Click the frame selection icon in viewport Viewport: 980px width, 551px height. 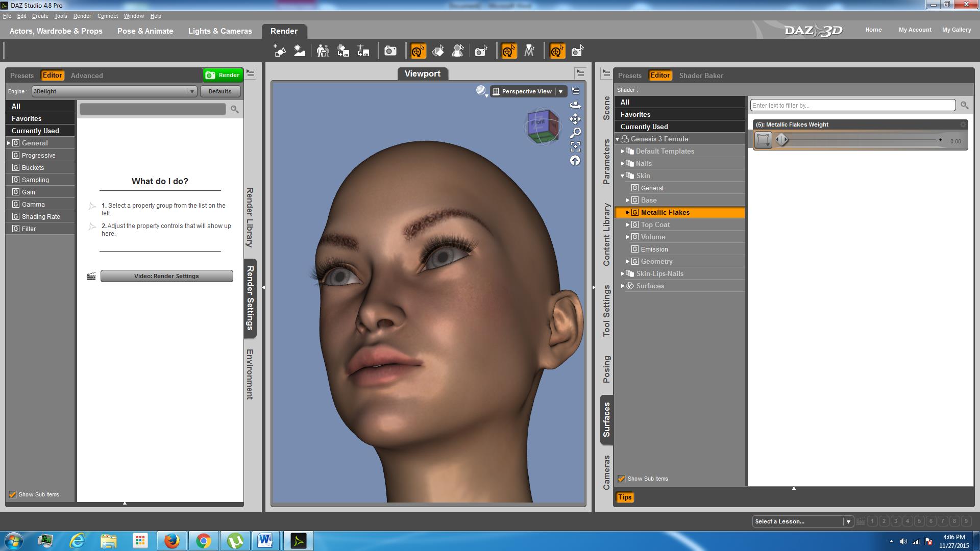(575, 147)
